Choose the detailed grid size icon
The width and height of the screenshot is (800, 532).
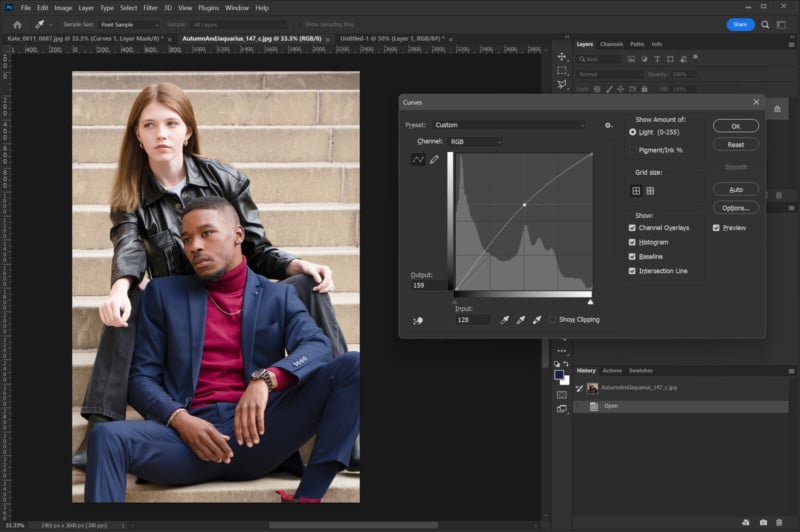(x=650, y=191)
